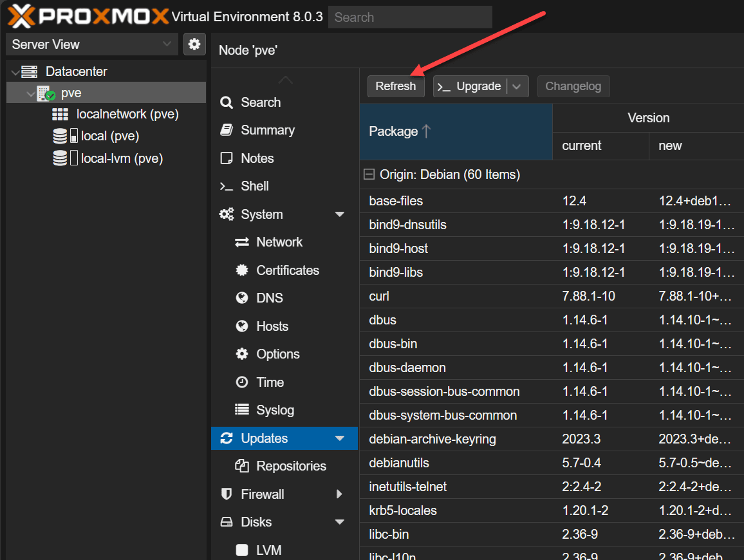Viewport: 744px width, 560px height.
Task: Click the new version column header
Action: coord(696,145)
